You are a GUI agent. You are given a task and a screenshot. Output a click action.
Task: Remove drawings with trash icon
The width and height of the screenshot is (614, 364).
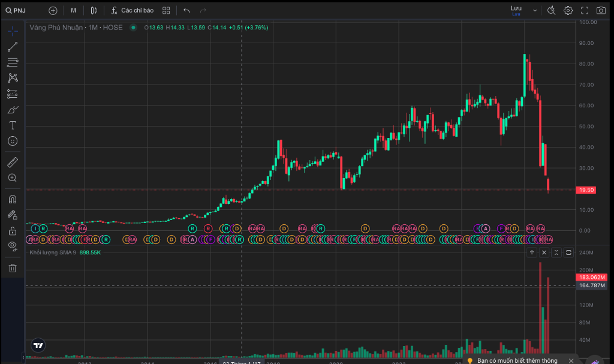(x=13, y=268)
